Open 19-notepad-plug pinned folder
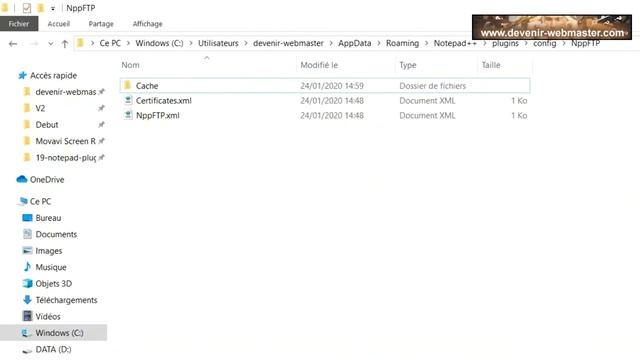This screenshot has height=360, width=640. 66,158
